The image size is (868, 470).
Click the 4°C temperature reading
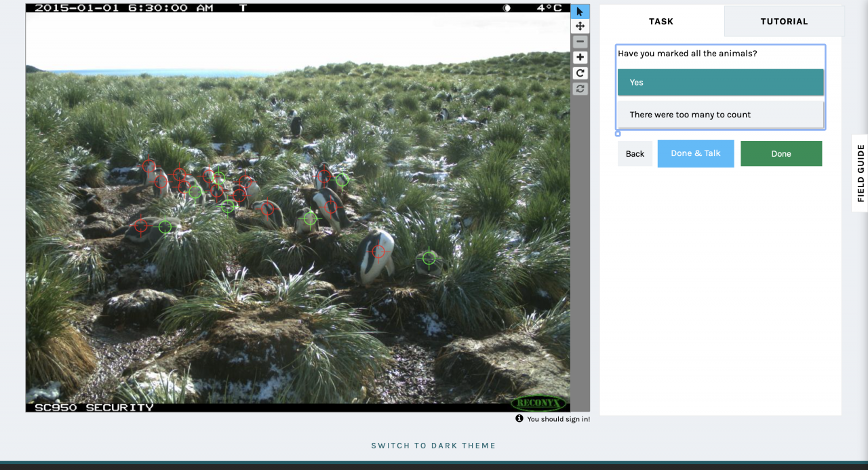[x=549, y=8]
